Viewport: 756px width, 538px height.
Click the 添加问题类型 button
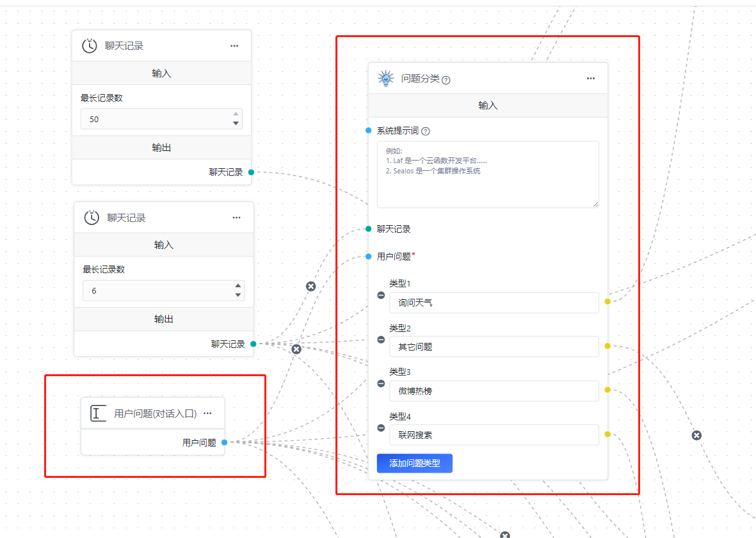[414, 463]
